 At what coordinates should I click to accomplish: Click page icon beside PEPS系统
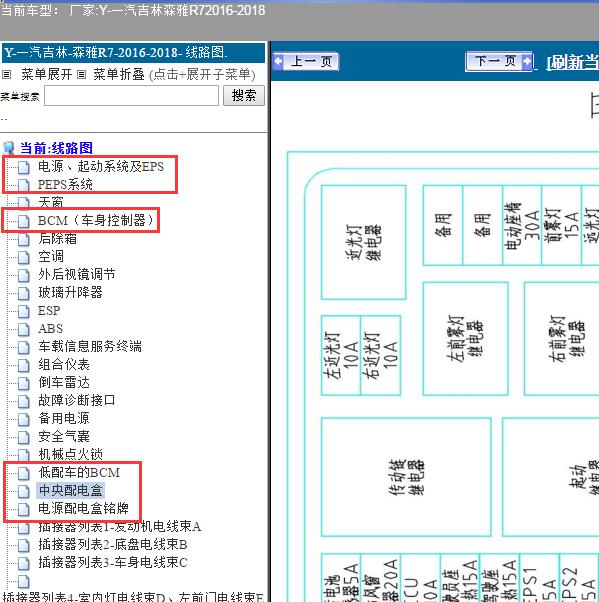click(23, 185)
